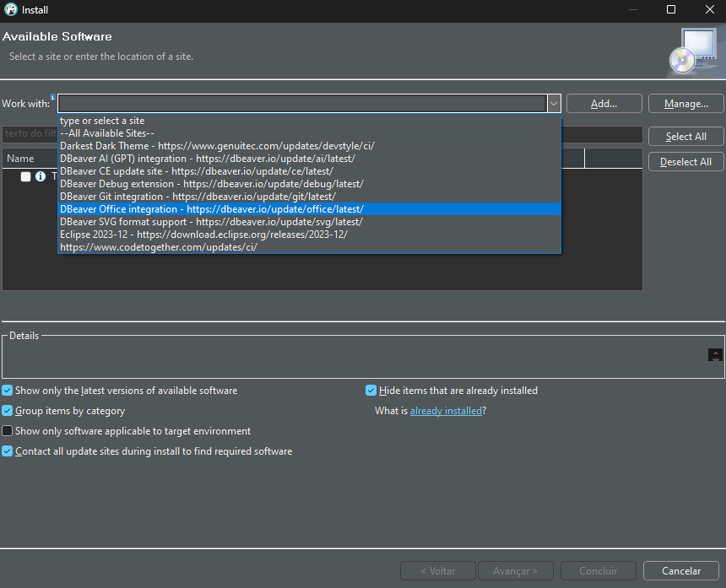This screenshot has height=588, width=726.
Task: Toggle Hide items that are already installed
Action: 371,391
